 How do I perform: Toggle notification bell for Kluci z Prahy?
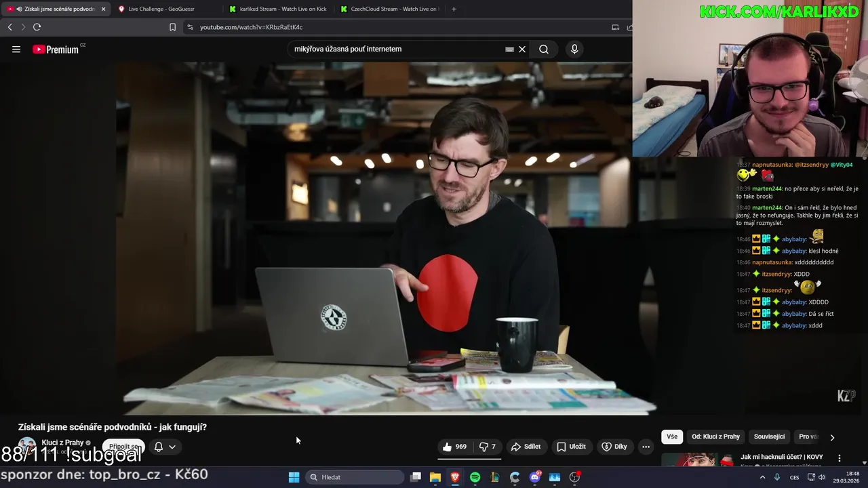(158, 447)
